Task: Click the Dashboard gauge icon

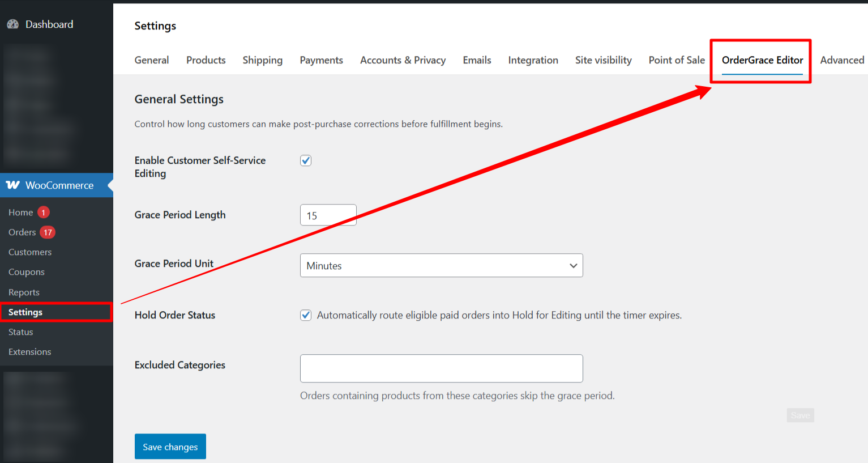Action: click(12, 24)
